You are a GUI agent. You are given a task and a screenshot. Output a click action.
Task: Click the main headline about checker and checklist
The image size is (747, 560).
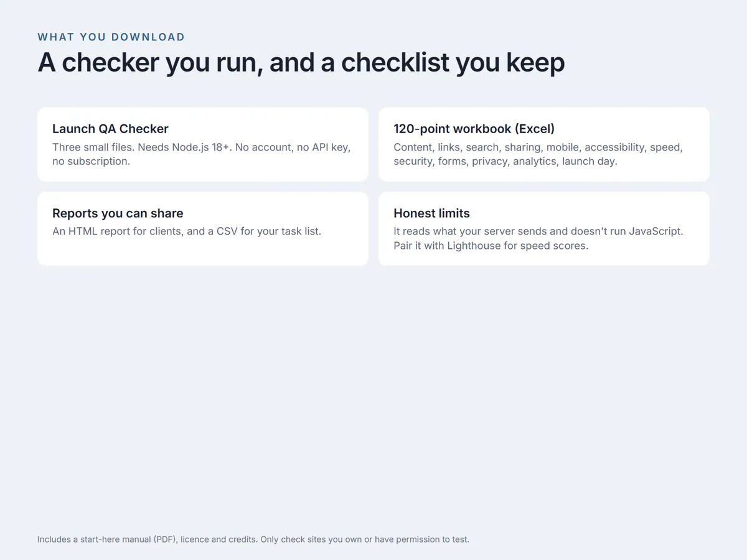pos(301,63)
